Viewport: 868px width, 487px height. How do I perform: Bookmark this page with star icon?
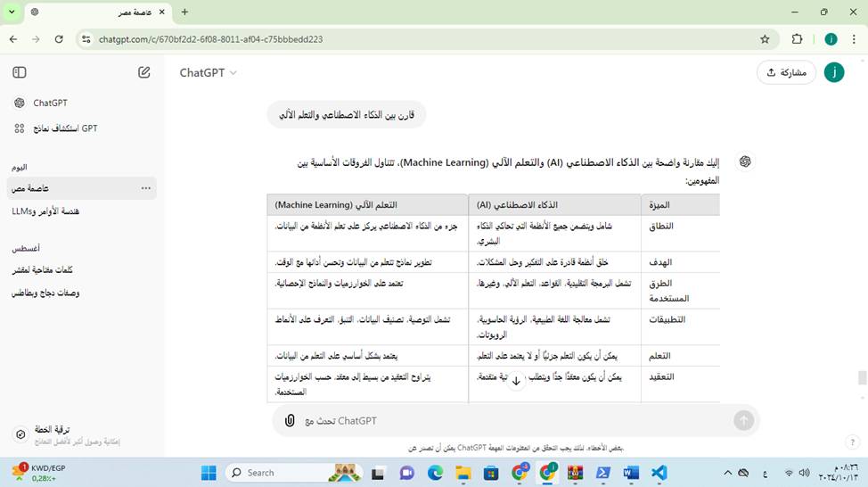point(765,39)
